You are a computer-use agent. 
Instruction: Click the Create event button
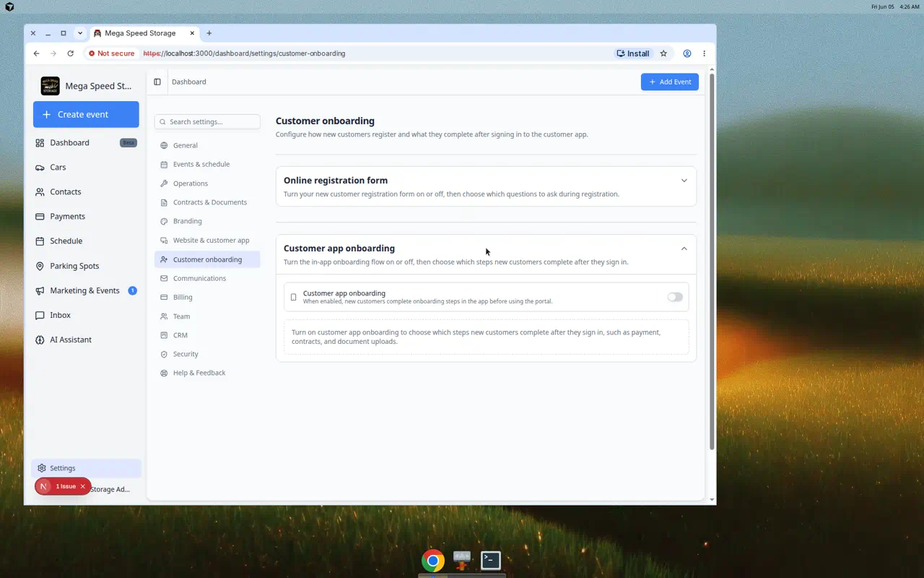click(86, 114)
